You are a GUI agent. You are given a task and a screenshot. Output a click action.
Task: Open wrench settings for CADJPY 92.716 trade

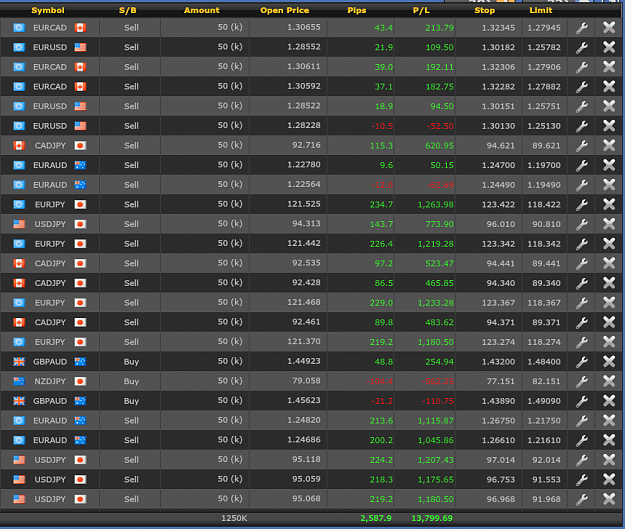[x=582, y=146]
